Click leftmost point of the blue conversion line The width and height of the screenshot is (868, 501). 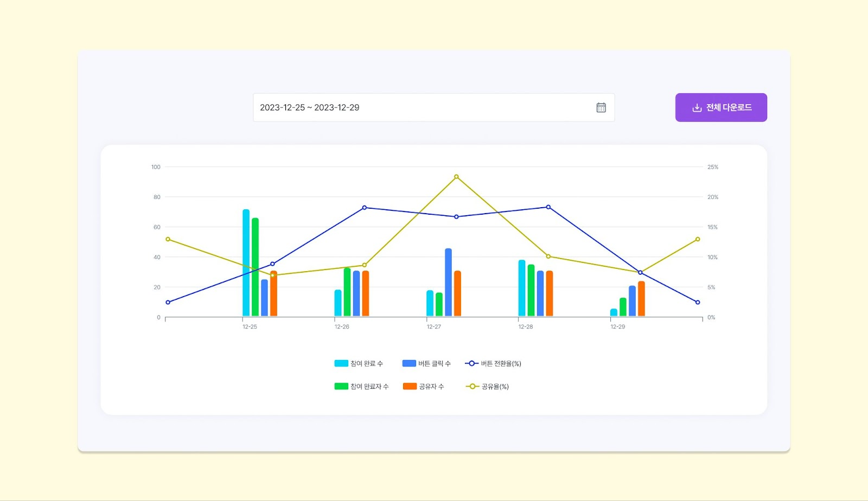coord(168,303)
